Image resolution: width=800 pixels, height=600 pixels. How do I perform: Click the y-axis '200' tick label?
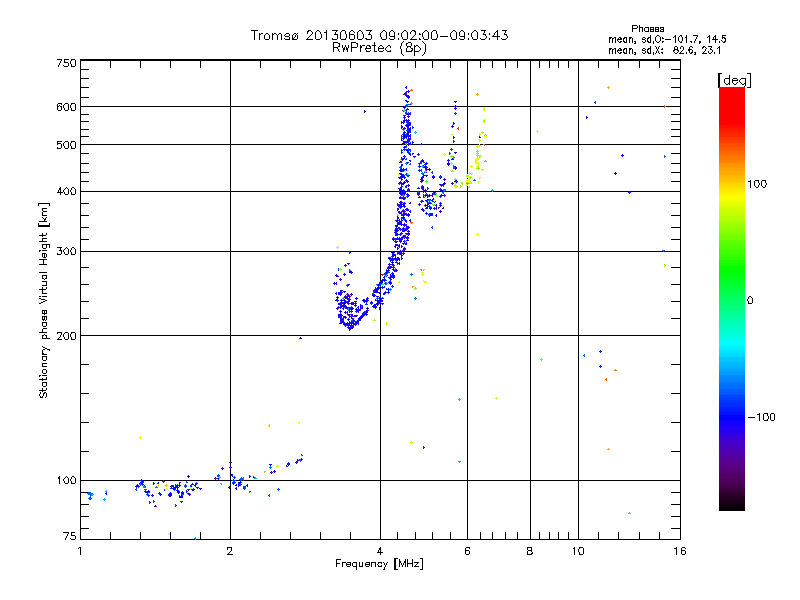point(66,336)
